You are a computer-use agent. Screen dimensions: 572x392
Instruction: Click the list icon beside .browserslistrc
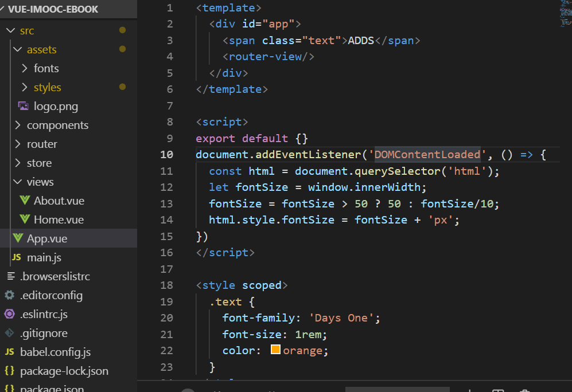[x=10, y=276]
